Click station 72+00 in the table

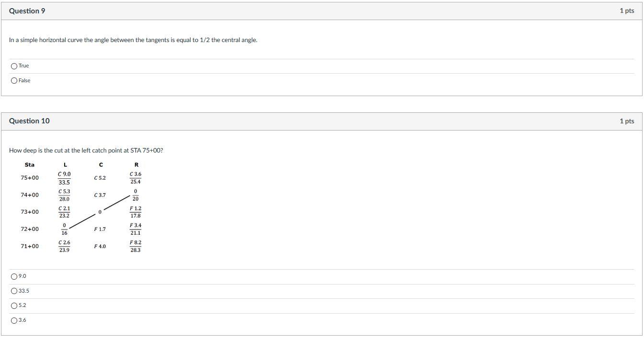pos(30,229)
